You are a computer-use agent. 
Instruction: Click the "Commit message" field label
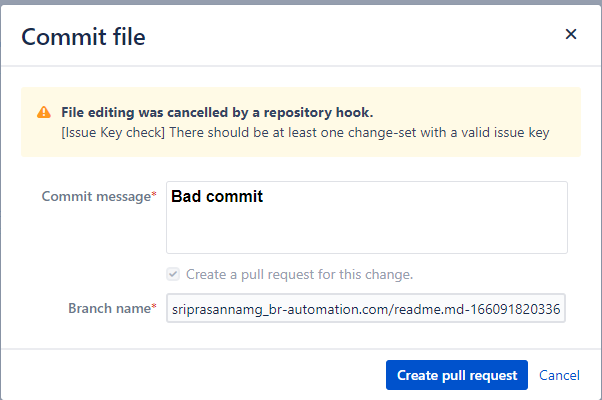[x=95, y=196]
